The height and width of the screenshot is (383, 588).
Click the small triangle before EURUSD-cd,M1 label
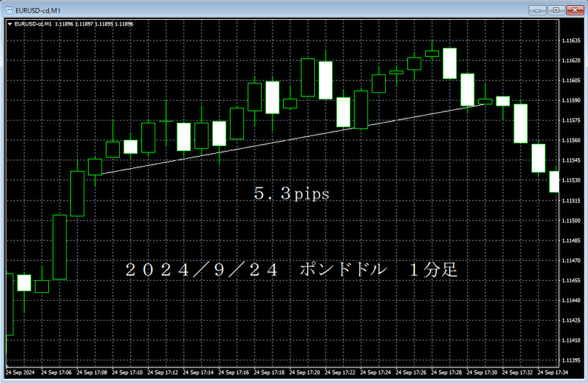9,23
